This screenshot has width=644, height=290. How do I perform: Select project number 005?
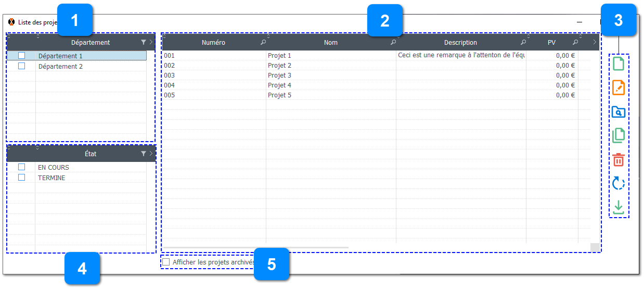[169, 95]
